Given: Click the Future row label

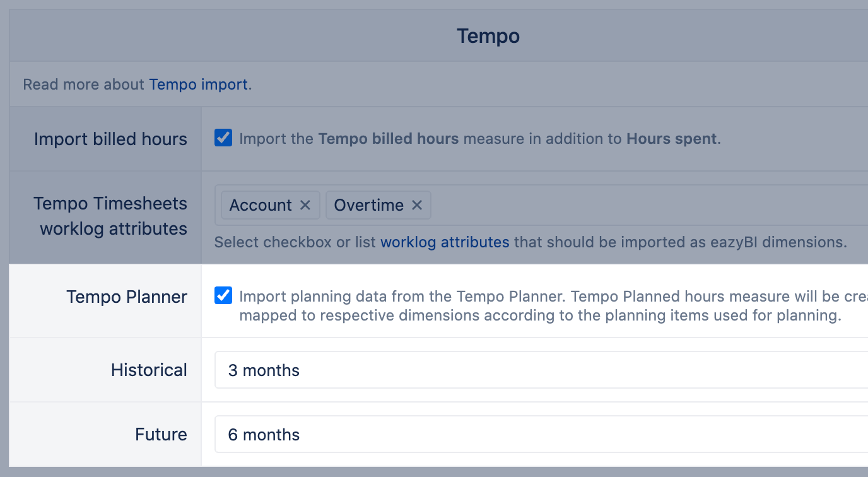Looking at the screenshot, I should (x=161, y=434).
